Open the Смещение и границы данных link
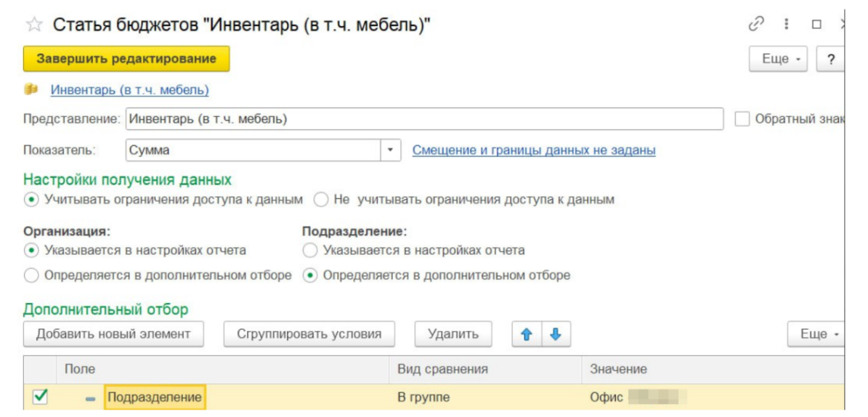Image resolution: width=868 pixels, height=417 pixels. coord(534,150)
